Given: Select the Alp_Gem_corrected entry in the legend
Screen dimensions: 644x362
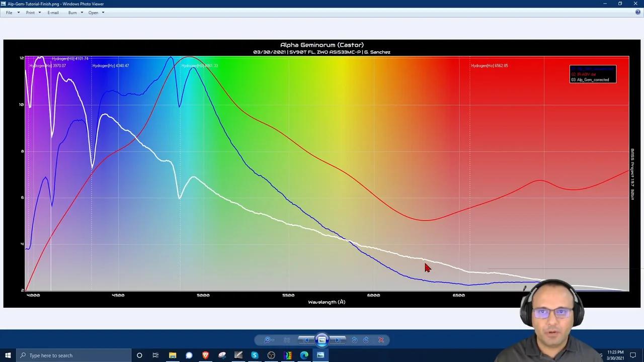Looking at the screenshot, I should (x=591, y=79).
